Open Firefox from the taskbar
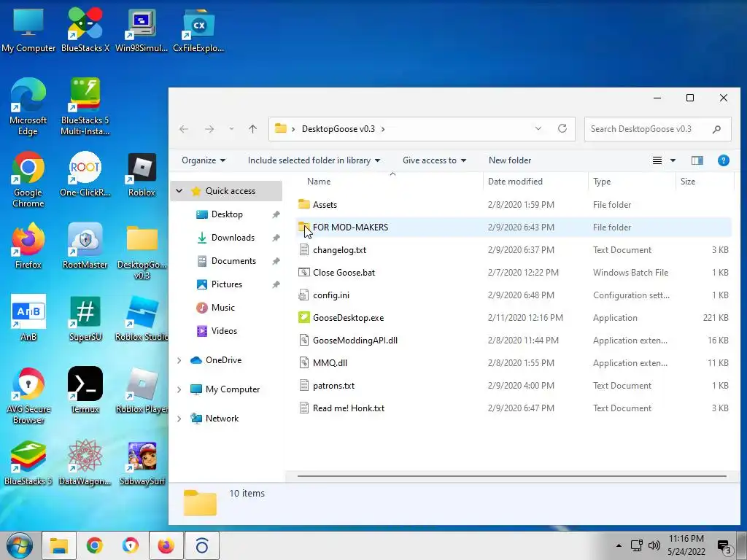The image size is (747, 560). (166, 545)
